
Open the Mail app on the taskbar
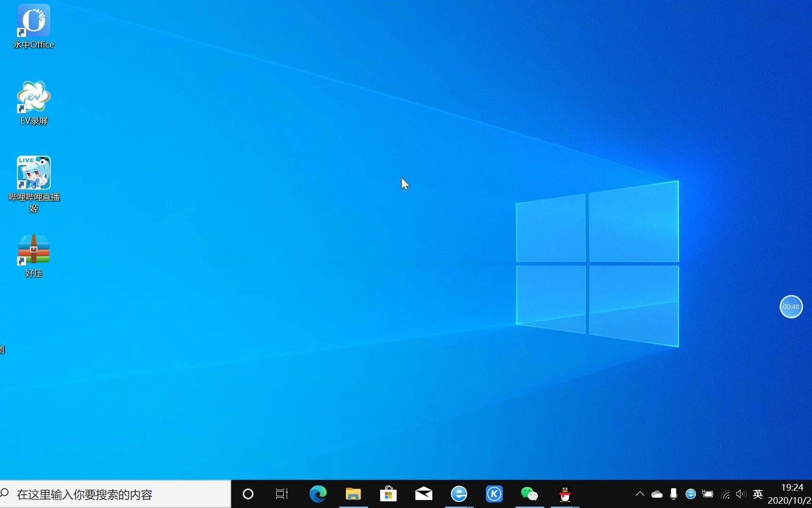(x=423, y=494)
